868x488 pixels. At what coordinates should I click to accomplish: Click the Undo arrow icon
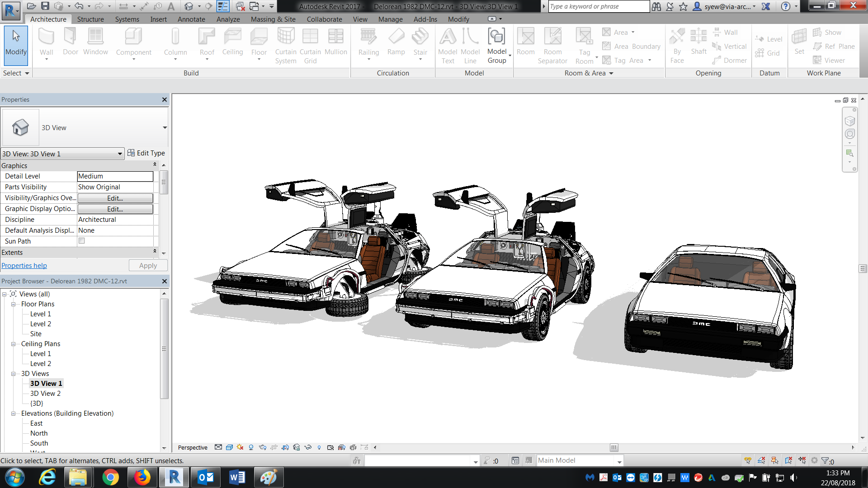(x=79, y=6)
